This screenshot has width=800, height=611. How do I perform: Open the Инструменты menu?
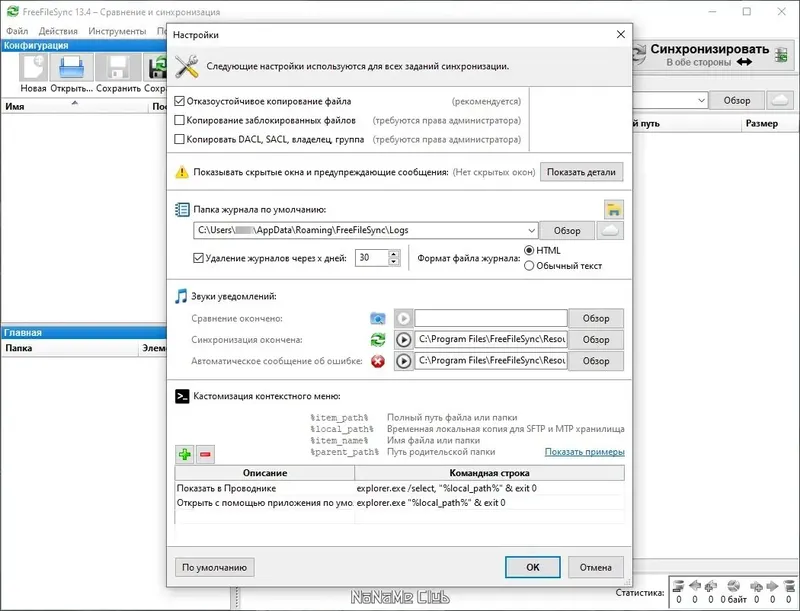click(117, 29)
